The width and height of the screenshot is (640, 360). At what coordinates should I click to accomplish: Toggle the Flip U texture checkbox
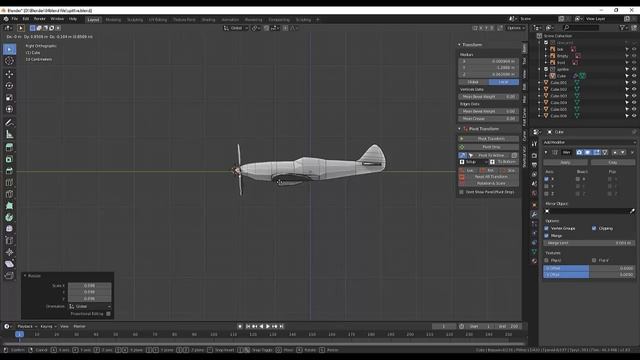(547, 260)
